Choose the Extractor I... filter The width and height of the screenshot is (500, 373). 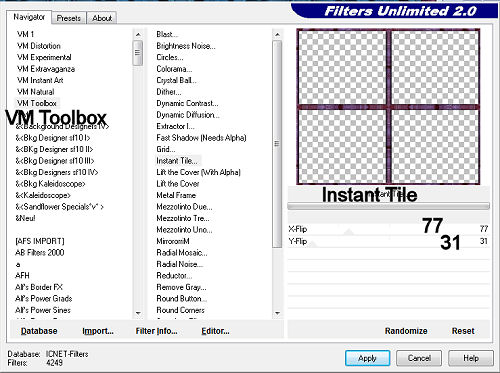[175, 126]
